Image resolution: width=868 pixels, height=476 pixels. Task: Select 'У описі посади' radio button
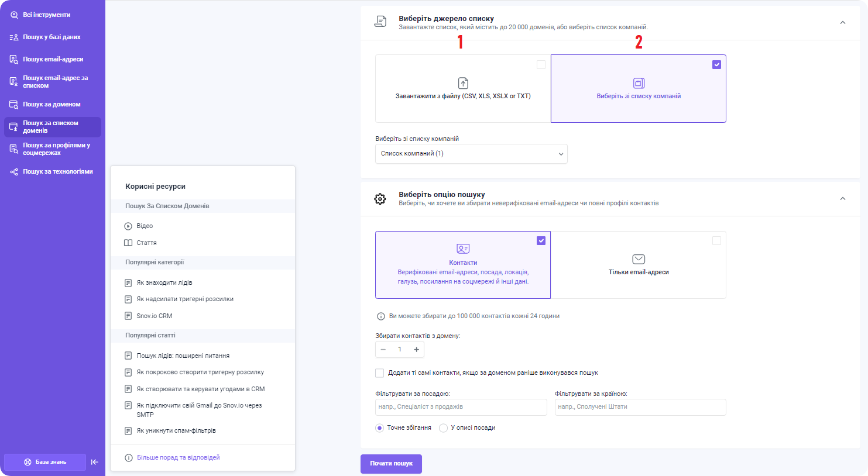(443, 428)
